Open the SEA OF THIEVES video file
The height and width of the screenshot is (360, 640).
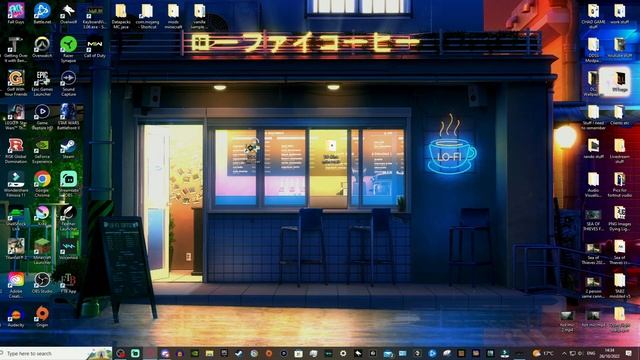tap(593, 220)
